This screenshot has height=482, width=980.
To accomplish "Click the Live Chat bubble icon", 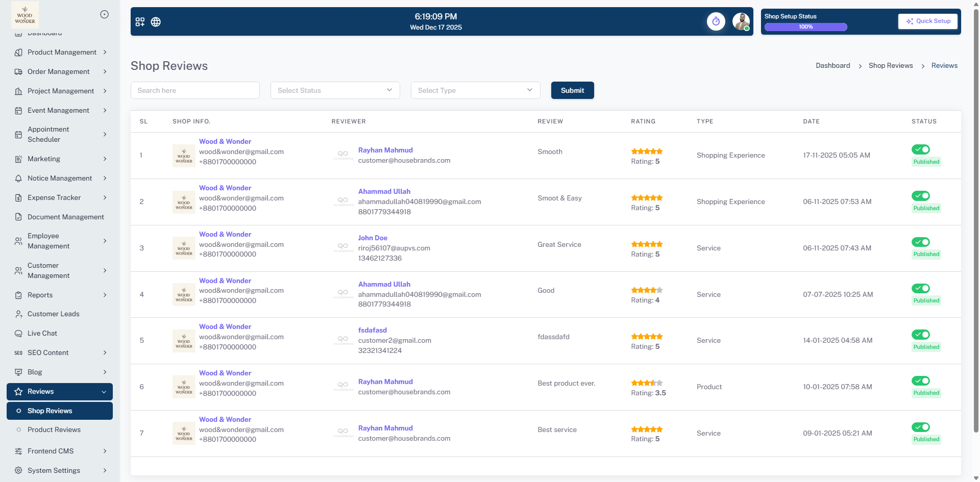I will [x=18, y=334].
